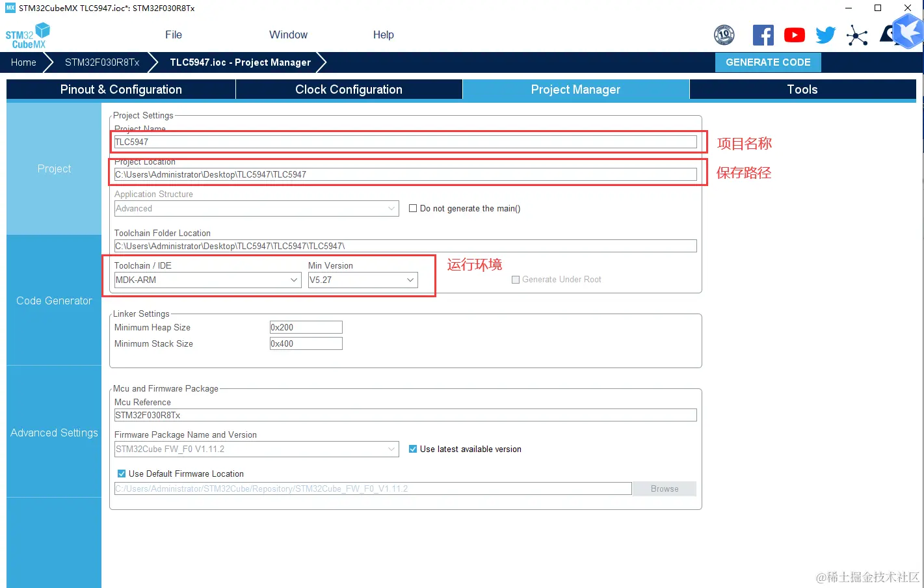
Task: Click TLC5947.ioc - Project Manager breadcrumb
Action: point(240,62)
